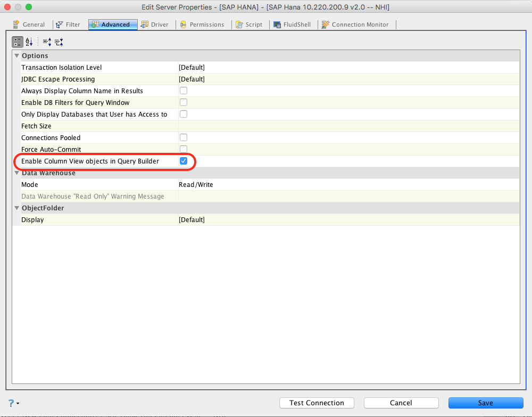532x417 pixels.
Task: Open the help question mark menu
Action: 13,403
